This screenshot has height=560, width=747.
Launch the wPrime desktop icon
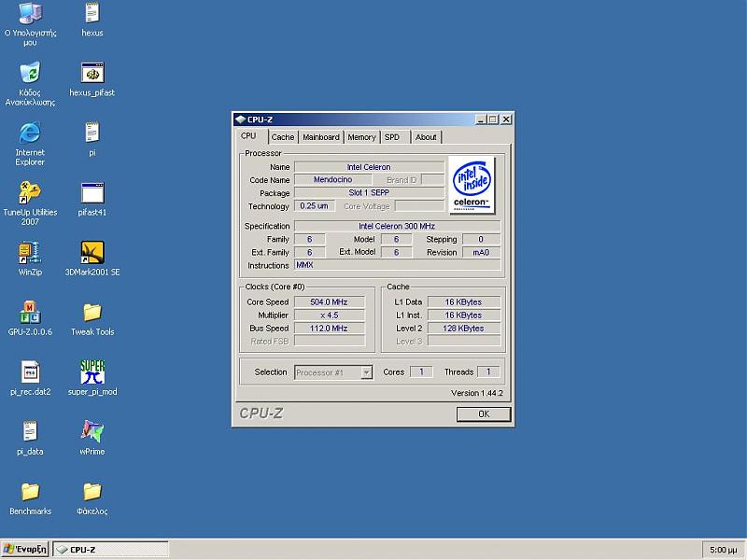click(x=92, y=431)
